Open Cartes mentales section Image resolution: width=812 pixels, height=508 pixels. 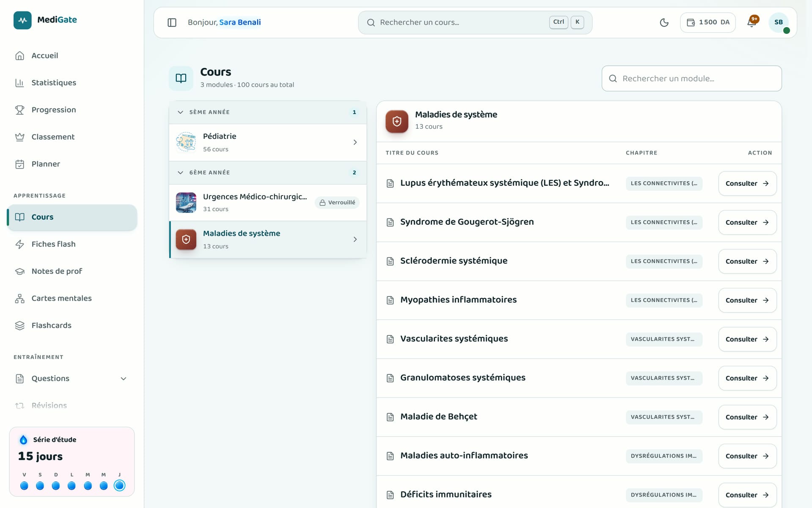72,298
